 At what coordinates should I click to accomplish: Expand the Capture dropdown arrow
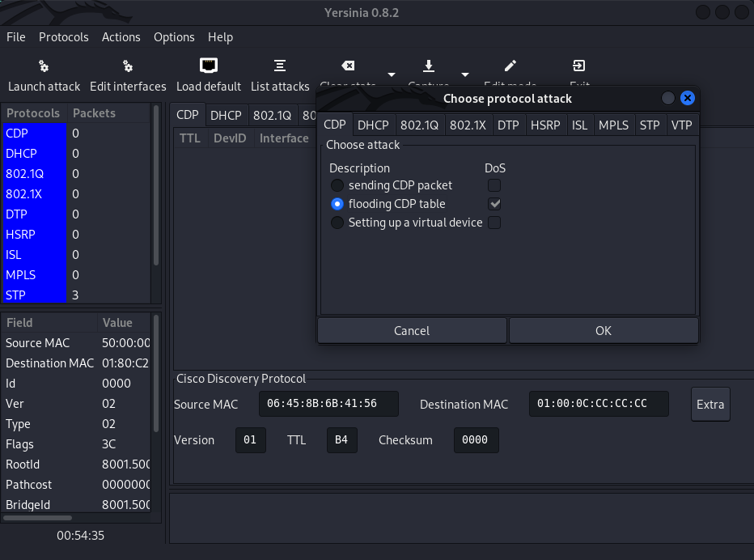click(465, 74)
